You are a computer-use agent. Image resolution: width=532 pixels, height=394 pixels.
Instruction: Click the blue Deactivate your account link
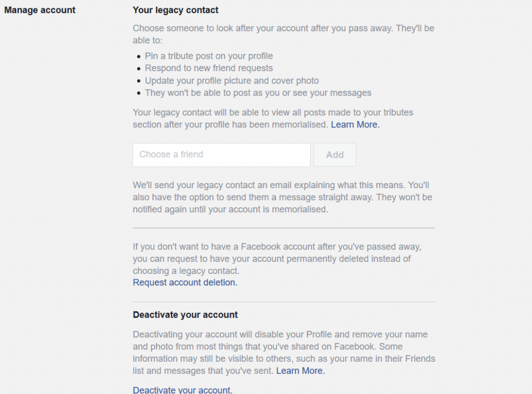[x=182, y=390]
